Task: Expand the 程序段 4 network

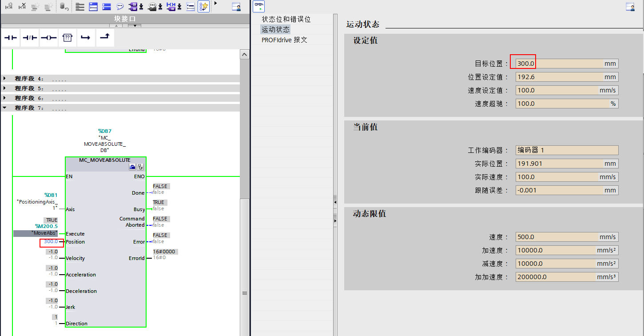Action: (5, 79)
